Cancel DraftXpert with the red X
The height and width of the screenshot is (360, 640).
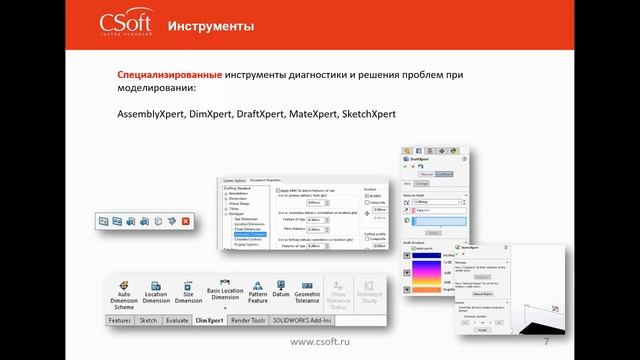pyautogui.click(x=413, y=167)
